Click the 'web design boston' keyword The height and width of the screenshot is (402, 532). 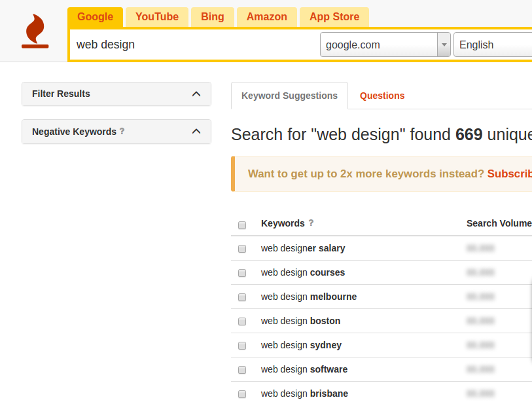(x=300, y=321)
